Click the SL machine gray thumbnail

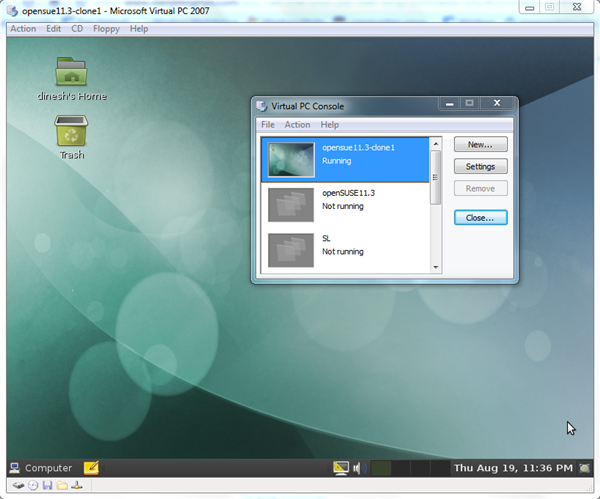(291, 250)
